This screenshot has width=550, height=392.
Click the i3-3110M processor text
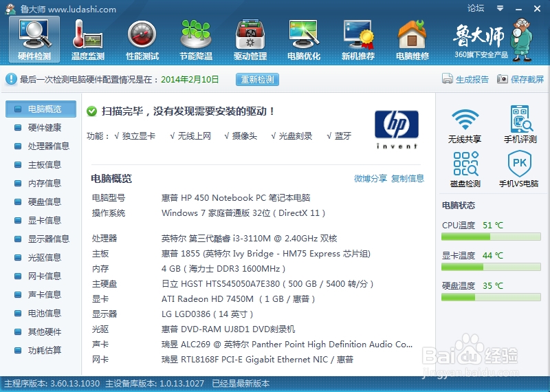coord(249,239)
